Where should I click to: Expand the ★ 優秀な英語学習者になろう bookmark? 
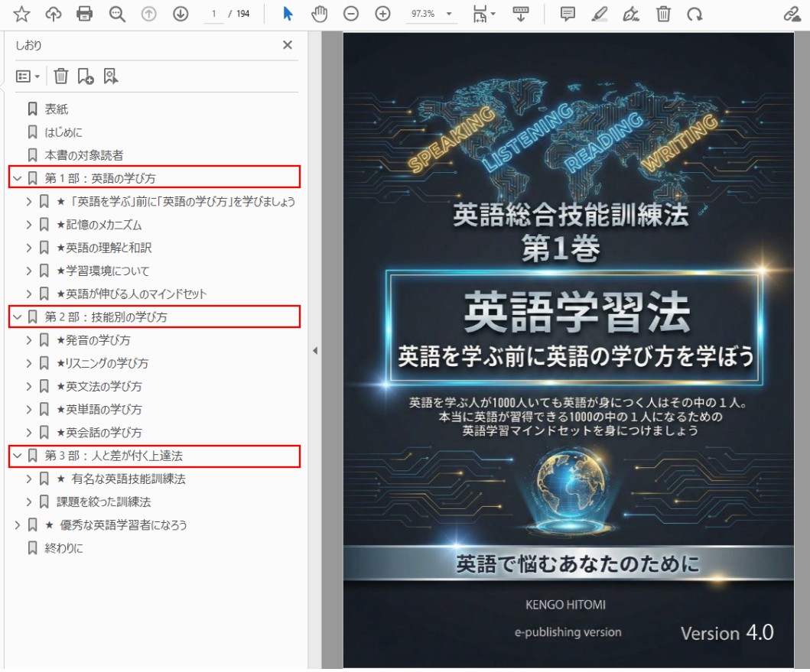tap(17, 524)
